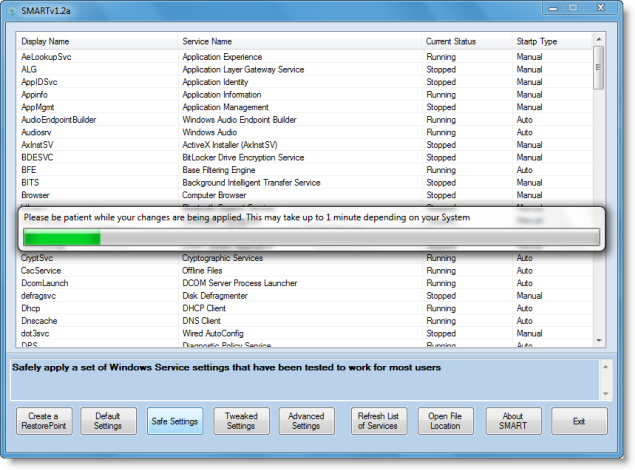Sort by Display Name column header
This screenshot has width=635, height=470.
(97, 41)
